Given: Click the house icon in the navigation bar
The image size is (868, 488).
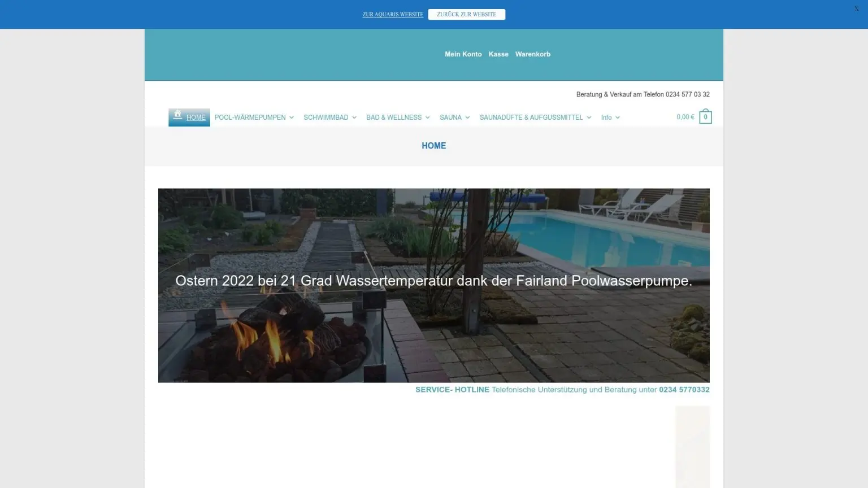Looking at the screenshot, I should 177,115.
